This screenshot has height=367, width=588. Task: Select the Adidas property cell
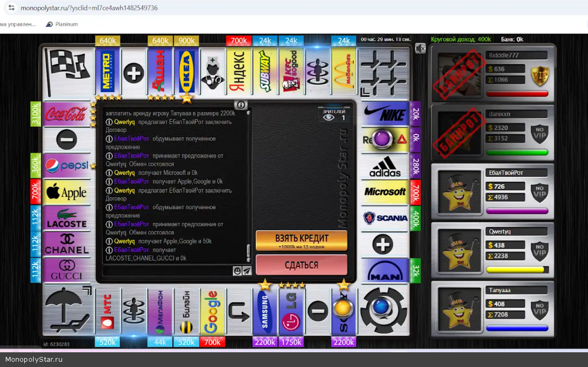tap(385, 166)
